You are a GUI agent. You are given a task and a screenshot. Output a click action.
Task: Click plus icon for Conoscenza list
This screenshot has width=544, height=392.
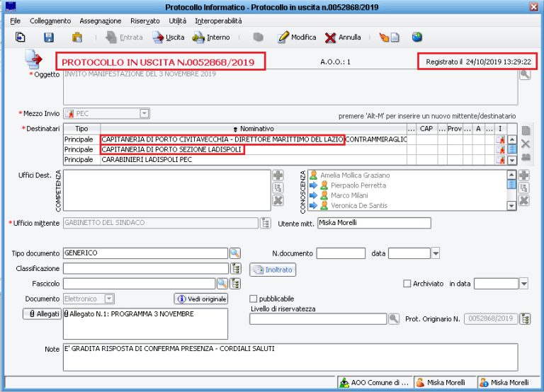[524, 175]
